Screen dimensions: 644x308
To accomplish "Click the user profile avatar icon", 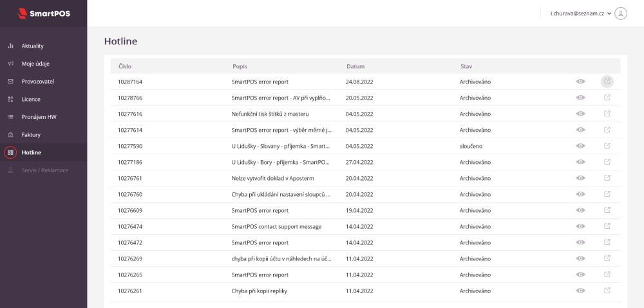I will [x=621, y=13].
